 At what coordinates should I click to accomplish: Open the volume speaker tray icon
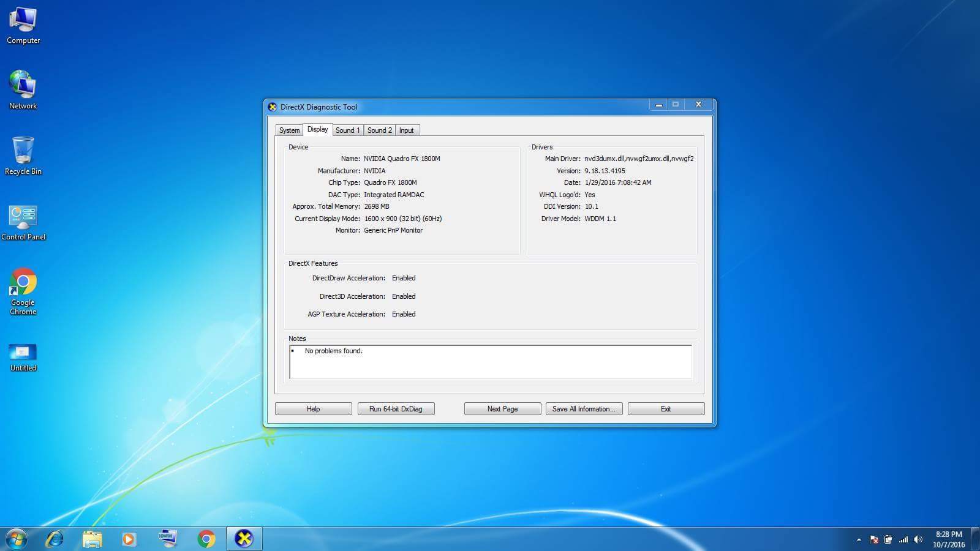coord(918,539)
